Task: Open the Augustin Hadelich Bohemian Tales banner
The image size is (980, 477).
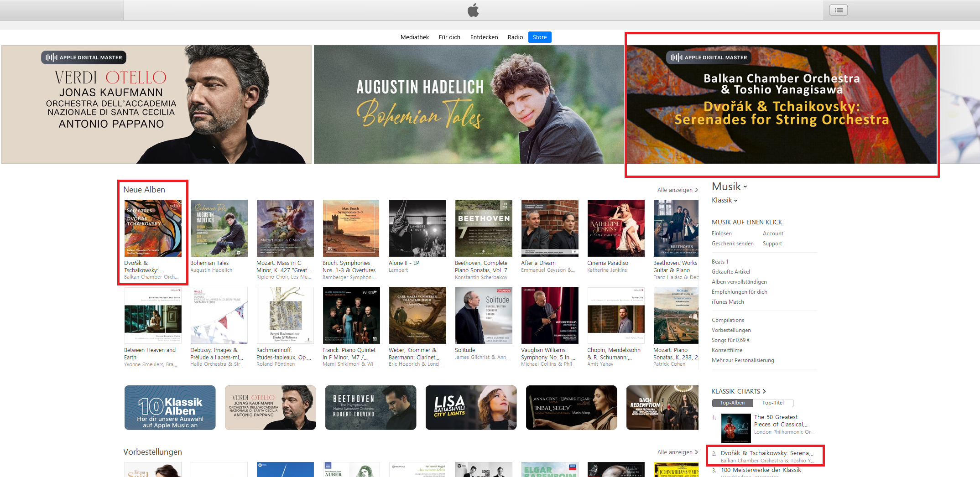Action: (x=469, y=104)
